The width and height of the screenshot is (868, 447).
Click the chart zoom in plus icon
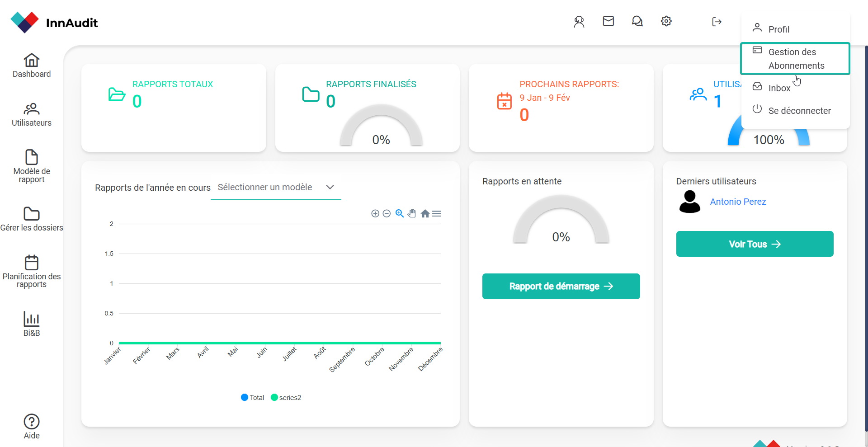[x=375, y=214]
